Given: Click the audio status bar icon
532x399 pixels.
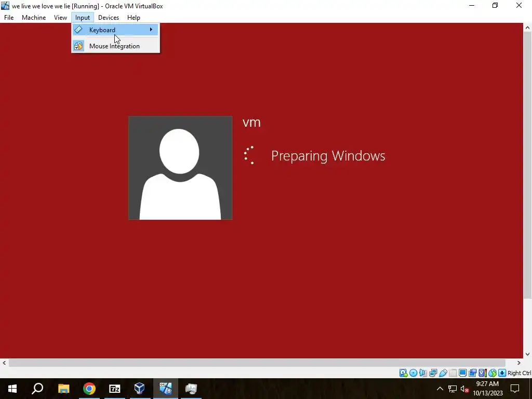Looking at the screenshot, I should point(423,373).
